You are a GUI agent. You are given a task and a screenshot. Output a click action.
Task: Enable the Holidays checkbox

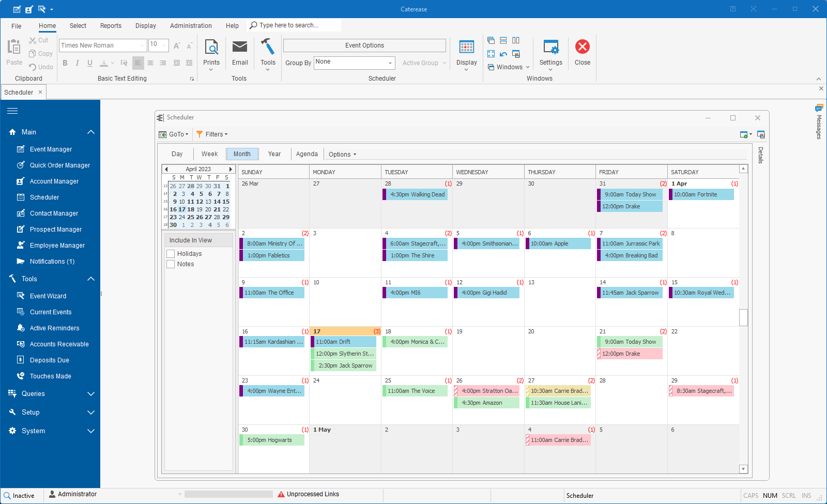click(x=171, y=253)
